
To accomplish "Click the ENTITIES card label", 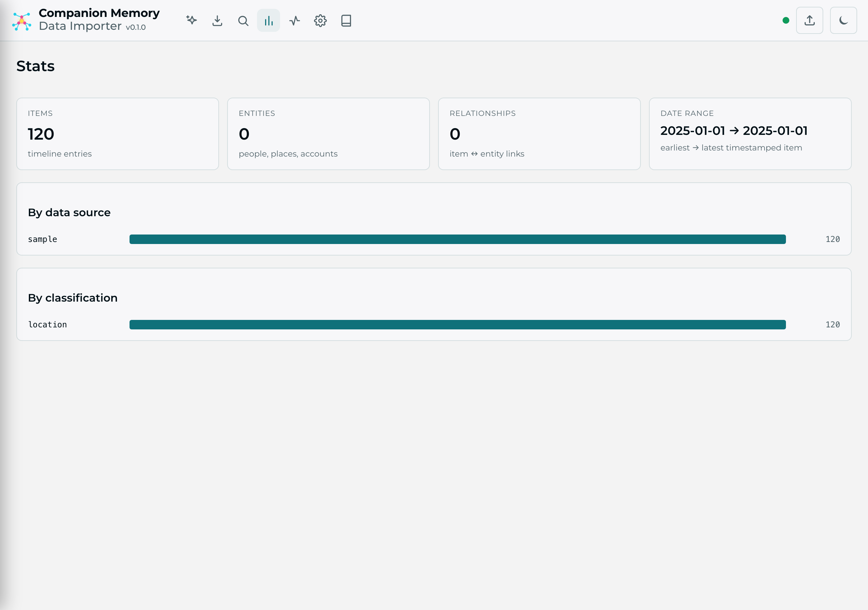I will tap(257, 114).
